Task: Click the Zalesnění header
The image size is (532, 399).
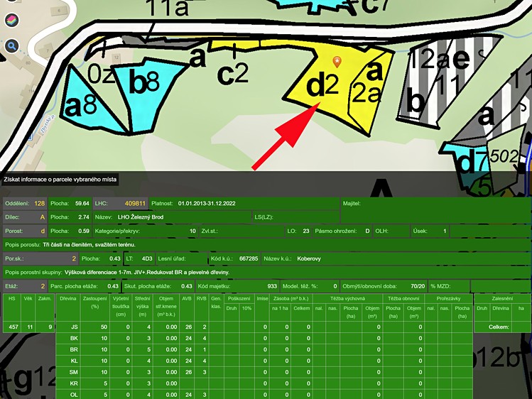Action: [x=502, y=299]
